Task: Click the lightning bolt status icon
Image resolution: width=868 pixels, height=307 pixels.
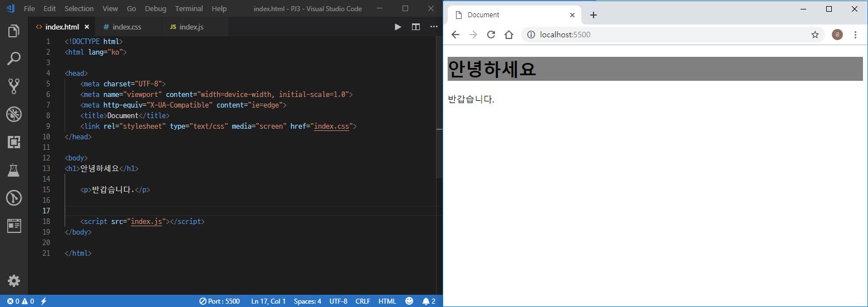Action: (x=43, y=301)
